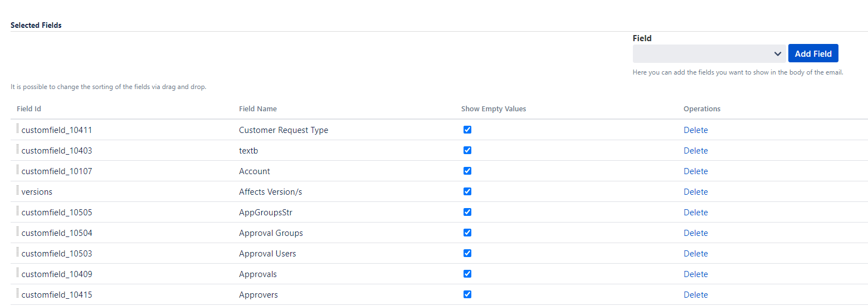
Task: Toggle Show Empty Values checkbox for Approvers
Action: coord(467,294)
